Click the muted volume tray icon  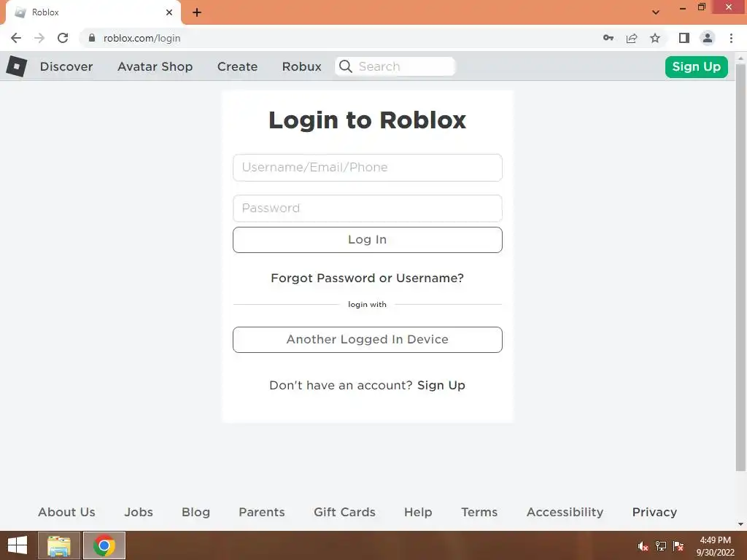tap(643, 546)
